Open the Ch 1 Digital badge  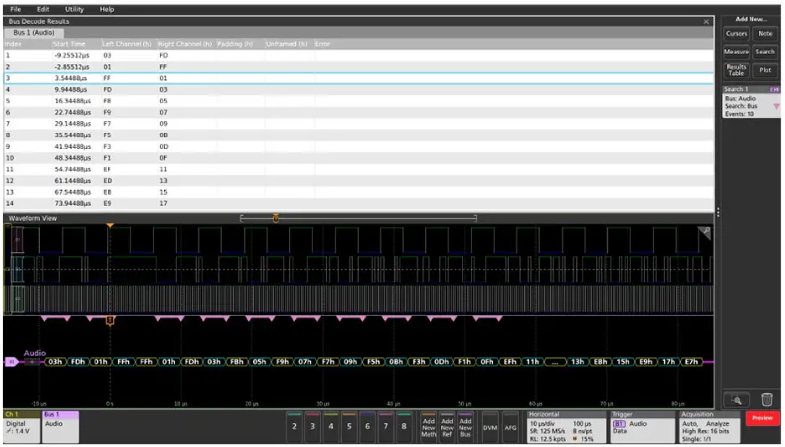coord(22,427)
